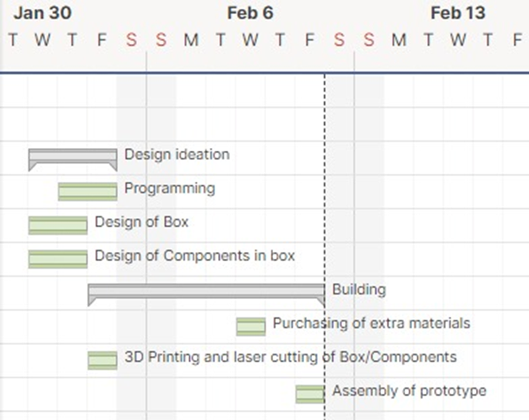
Task: Click the Design ideation label text
Action: [177, 155]
